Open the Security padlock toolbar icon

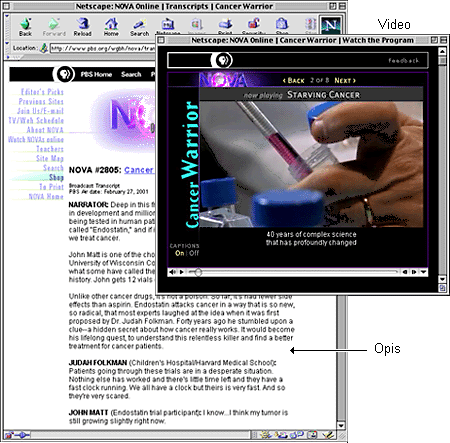pyautogui.click(x=254, y=26)
